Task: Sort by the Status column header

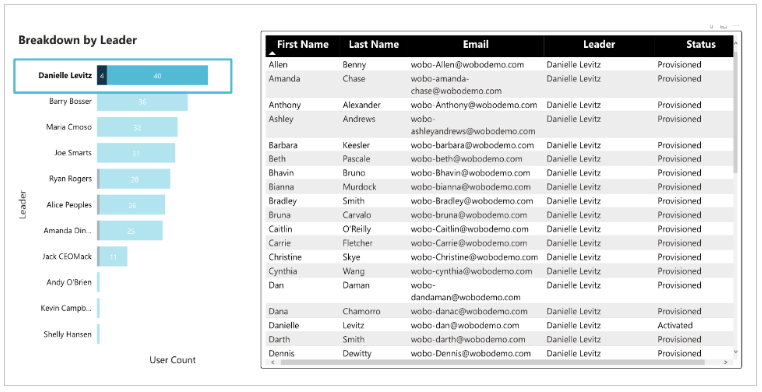Action: point(701,44)
